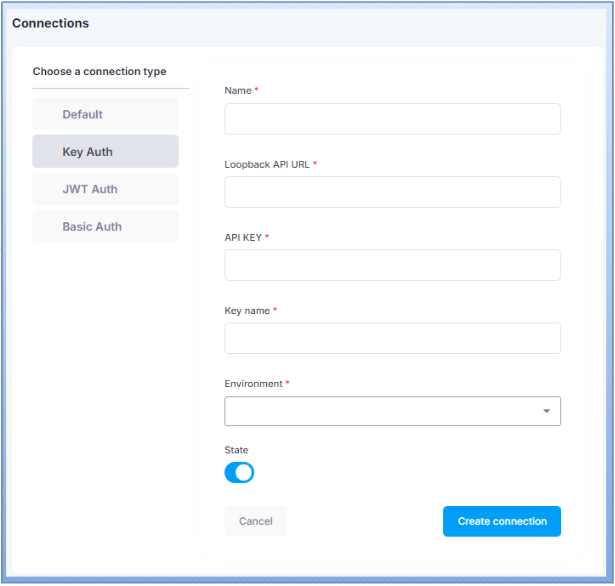This screenshot has width=615, height=586.
Task: Select the Key Auth connection type
Action: pyautogui.click(x=105, y=152)
